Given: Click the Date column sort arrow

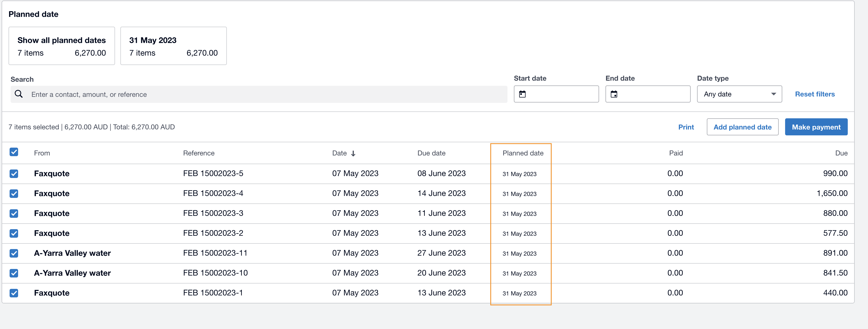Looking at the screenshot, I should click(x=353, y=153).
